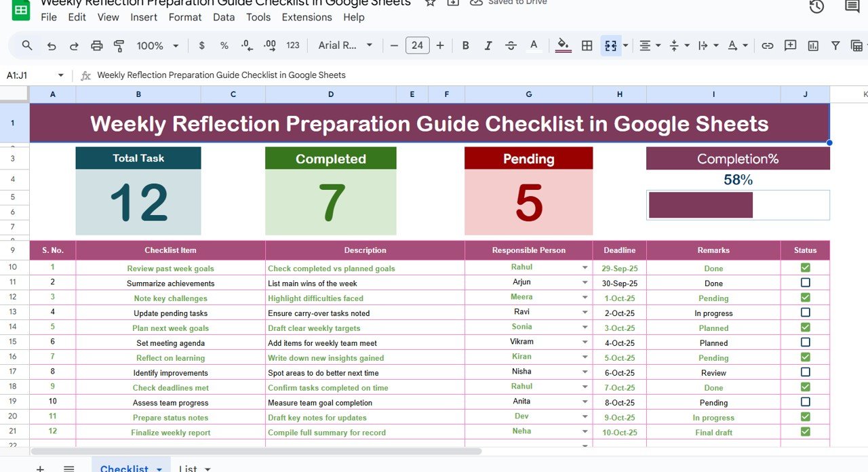Check Status box for Summarize achievements row
The width and height of the screenshot is (868, 472).
(805, 283)
